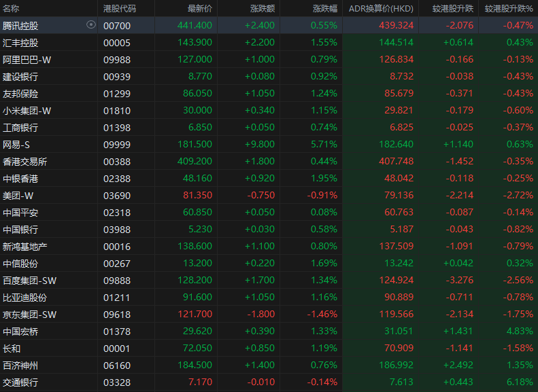Screen dimensions: 538x392
Task: Click ADR difference +1.431
Action: pyautogui.click(x=458, y=331)
